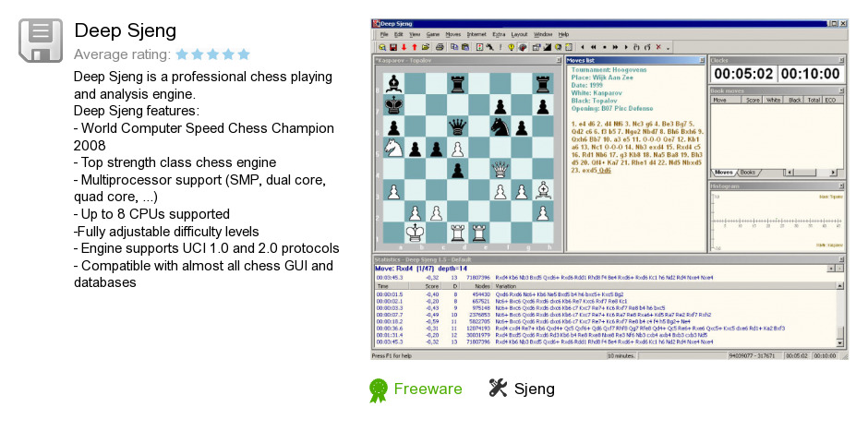Screen dimensions: 868x431
Task: Select the white queen on f4
Action: (x=500, y=169)
